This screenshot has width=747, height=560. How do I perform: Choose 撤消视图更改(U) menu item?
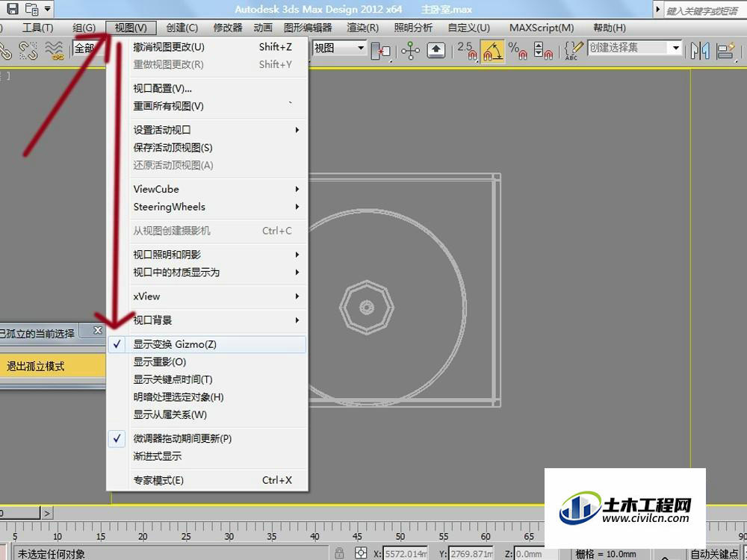pyautogui.click(x=207, y=47)
